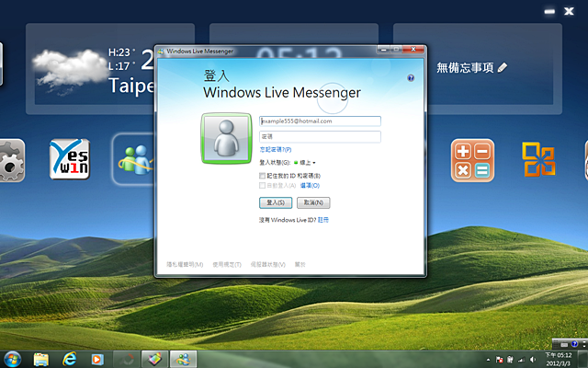Viewport: 588px width, 368px height.
Task: Open the calculator app icon
Action: pyautogui.click(x=472, y=160)
